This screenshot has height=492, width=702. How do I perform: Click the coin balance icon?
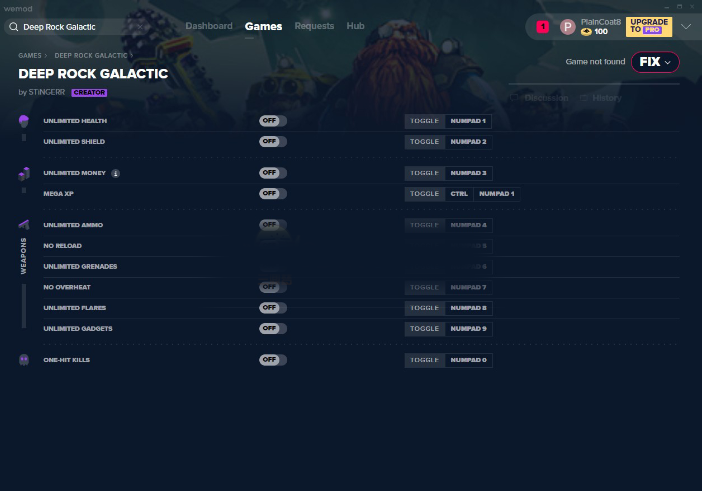point(586,32)
